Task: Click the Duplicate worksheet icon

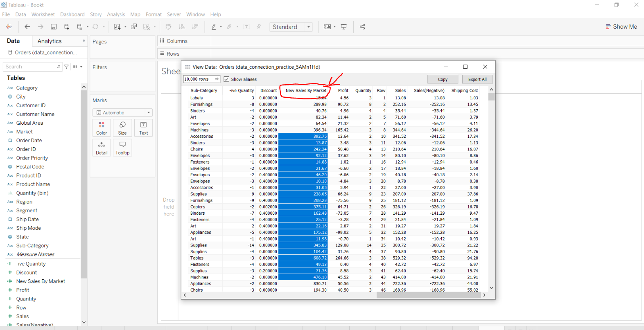Action: coord(133,27)
